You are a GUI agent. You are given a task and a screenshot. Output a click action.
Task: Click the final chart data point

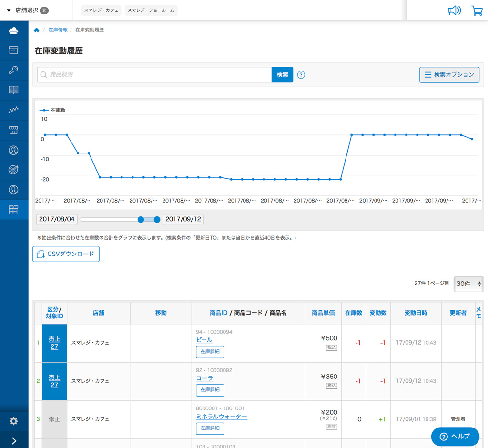[x=472, y=139]
